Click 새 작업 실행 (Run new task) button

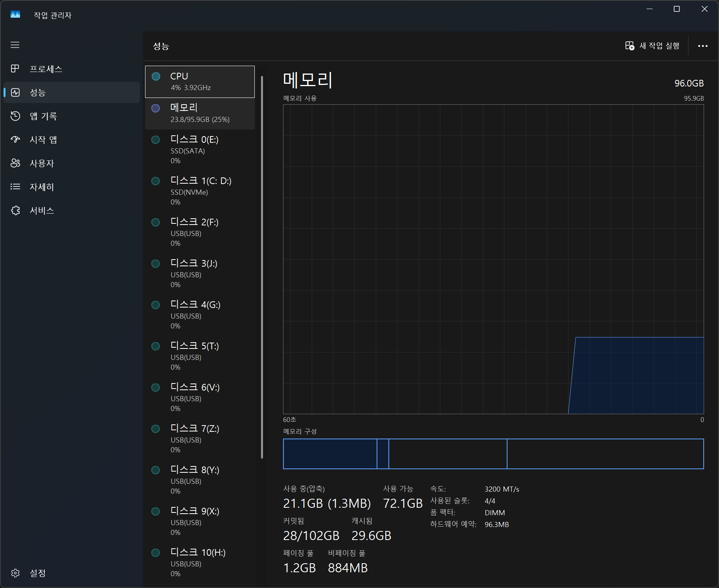pyautogui.click(x=653, y=46)
